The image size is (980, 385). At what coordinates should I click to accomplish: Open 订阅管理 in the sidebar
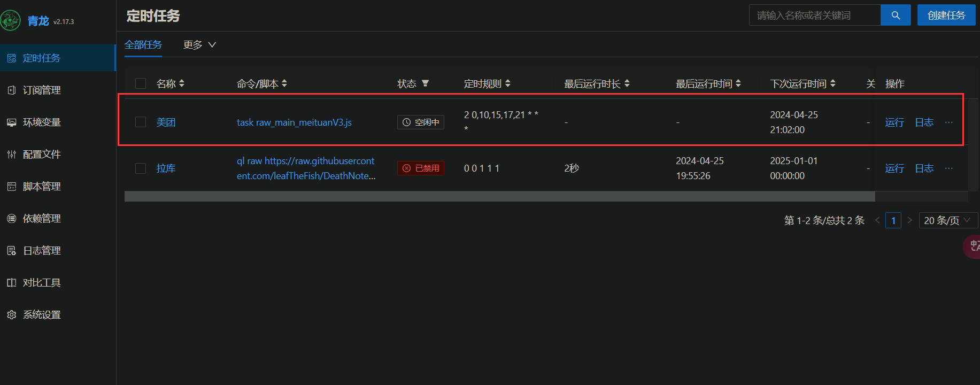[x=58, y=90]
